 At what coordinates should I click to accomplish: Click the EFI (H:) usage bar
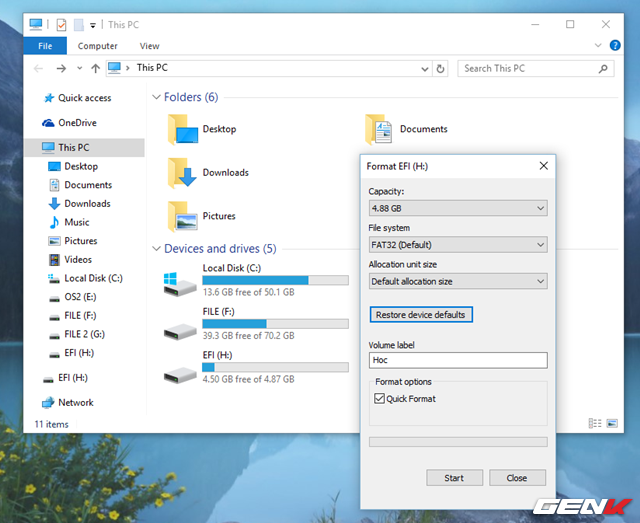coord(276,367)
